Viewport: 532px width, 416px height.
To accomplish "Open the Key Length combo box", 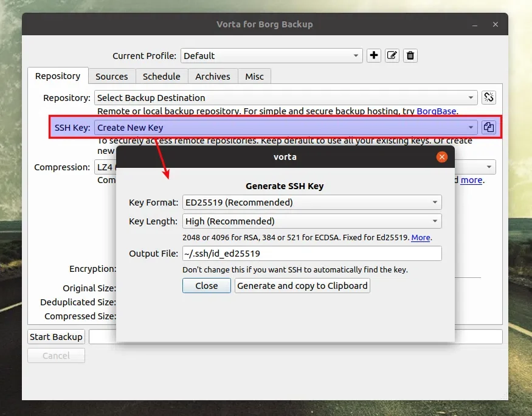I will click(x=311, y=221).
